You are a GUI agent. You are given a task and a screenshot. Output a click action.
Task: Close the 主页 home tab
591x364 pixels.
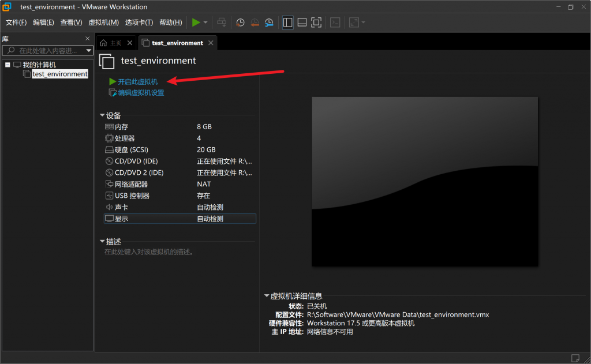pos(130,43)
